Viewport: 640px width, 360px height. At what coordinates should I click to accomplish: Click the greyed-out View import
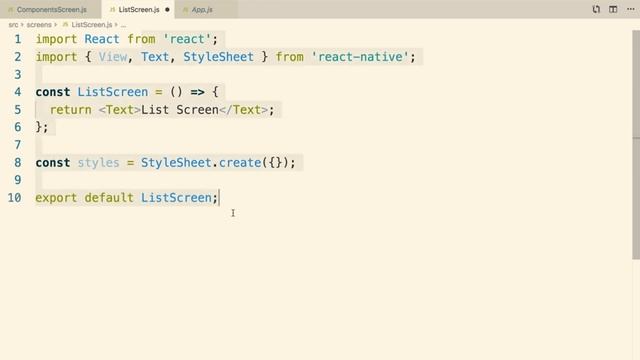[x=113, y=57]
